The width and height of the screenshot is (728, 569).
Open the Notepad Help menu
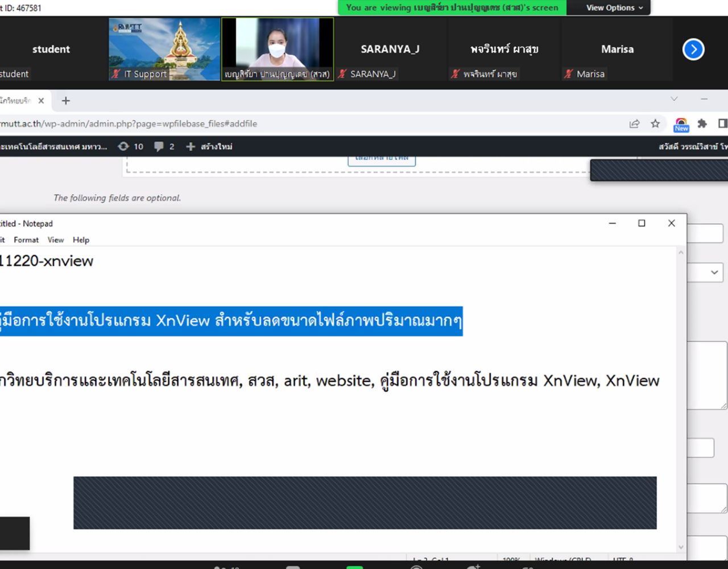(x=81, y=240)
